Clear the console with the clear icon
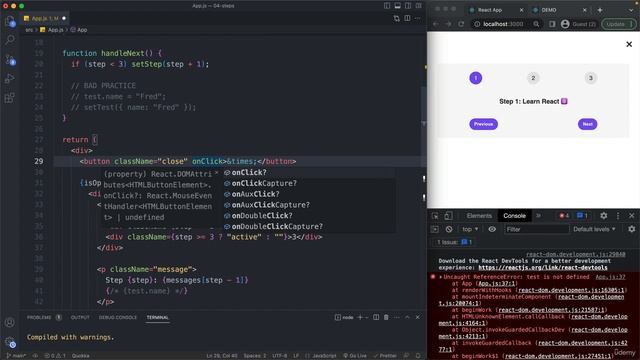The height and width of the screenshot is (360, 640). tap(449, 229)
